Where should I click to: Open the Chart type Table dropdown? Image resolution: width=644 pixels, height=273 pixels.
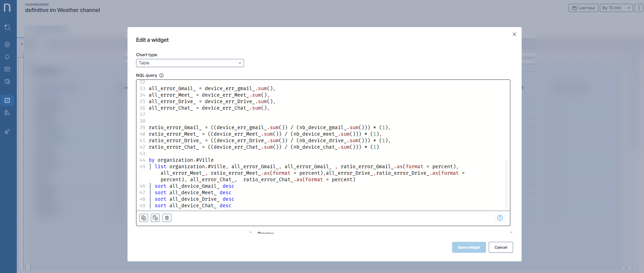coord(190,63)
